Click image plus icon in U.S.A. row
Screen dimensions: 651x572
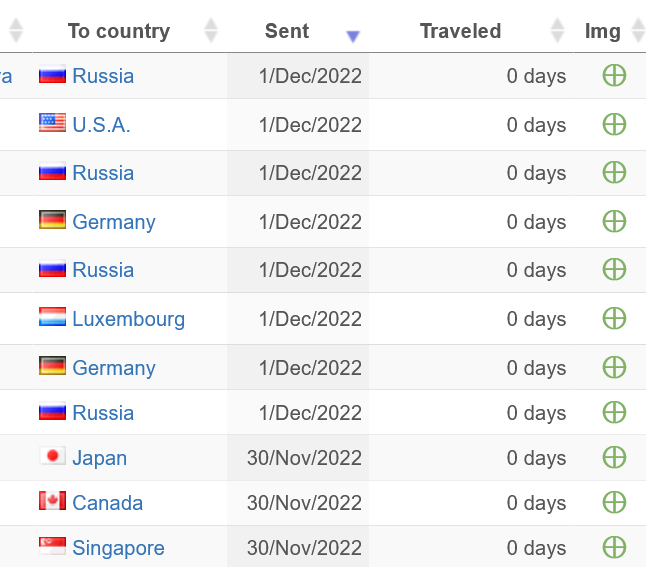click(614, 124)
